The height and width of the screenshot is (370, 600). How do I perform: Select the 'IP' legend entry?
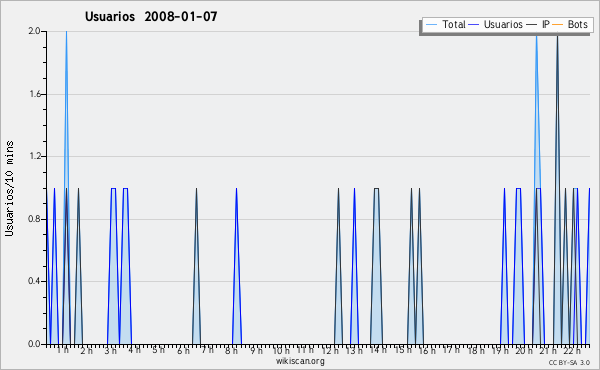(x=538, y=24)
